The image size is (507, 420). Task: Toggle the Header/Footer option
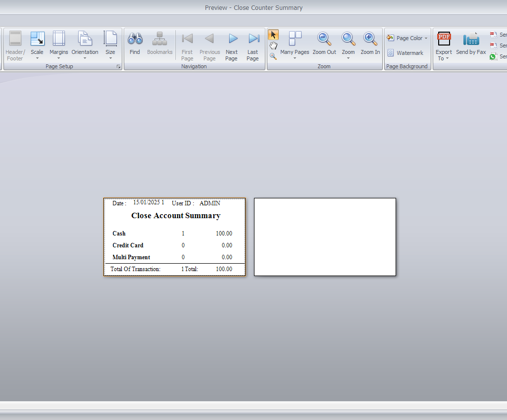point(15,44)
